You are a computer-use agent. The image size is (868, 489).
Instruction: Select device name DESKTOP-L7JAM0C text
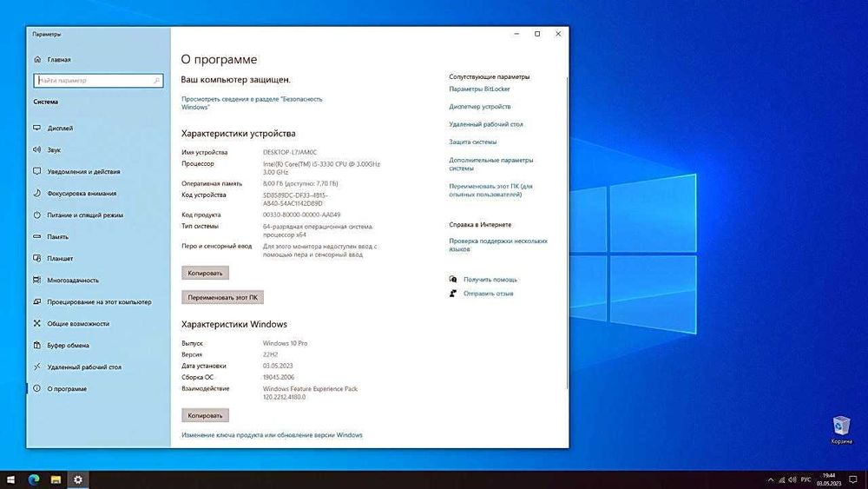pos(290,152)
